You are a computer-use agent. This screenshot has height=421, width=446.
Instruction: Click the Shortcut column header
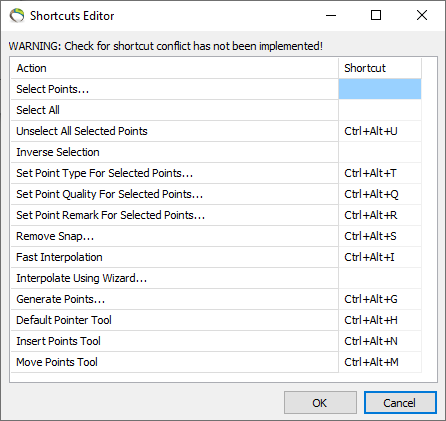[380, 68]
